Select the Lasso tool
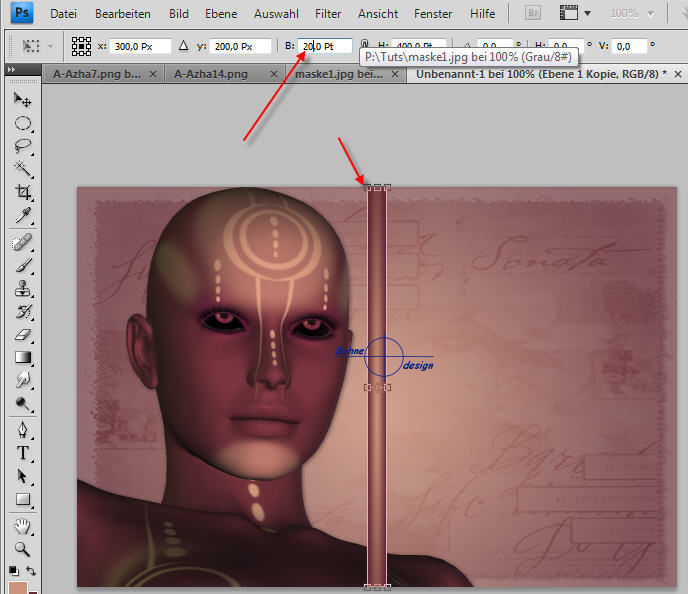Viewport: 688px width, 594px height. 23,146
